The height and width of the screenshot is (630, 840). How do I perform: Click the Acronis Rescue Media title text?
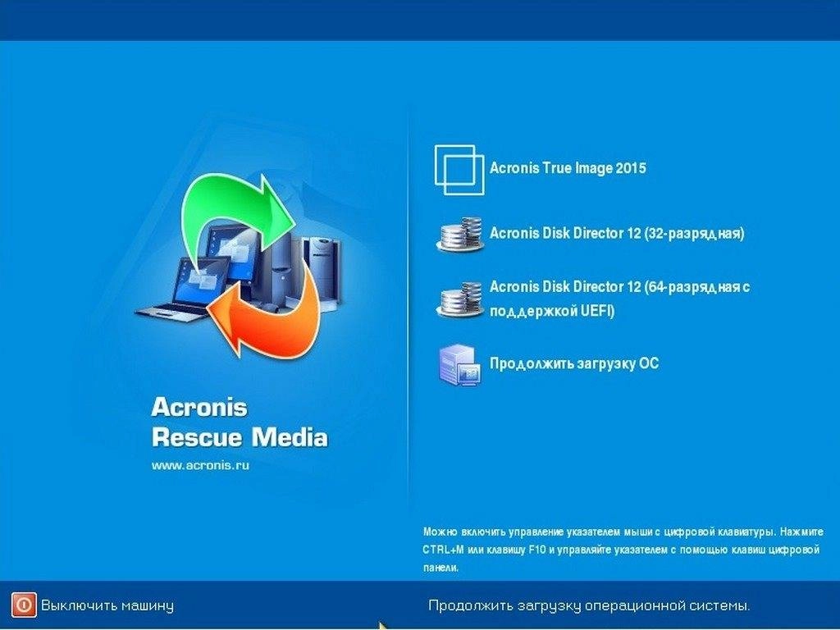pyautogui.click(x=240, y=422)
